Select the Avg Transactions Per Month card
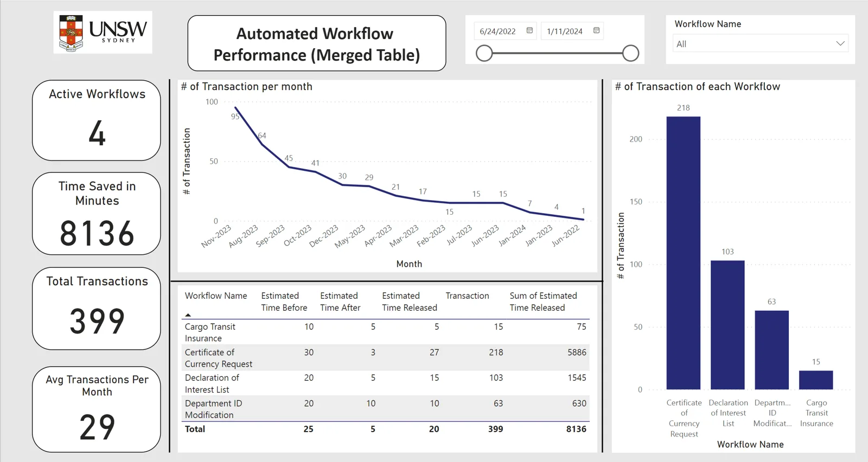The width and height of the screenshot is (868, 462). 97,409
